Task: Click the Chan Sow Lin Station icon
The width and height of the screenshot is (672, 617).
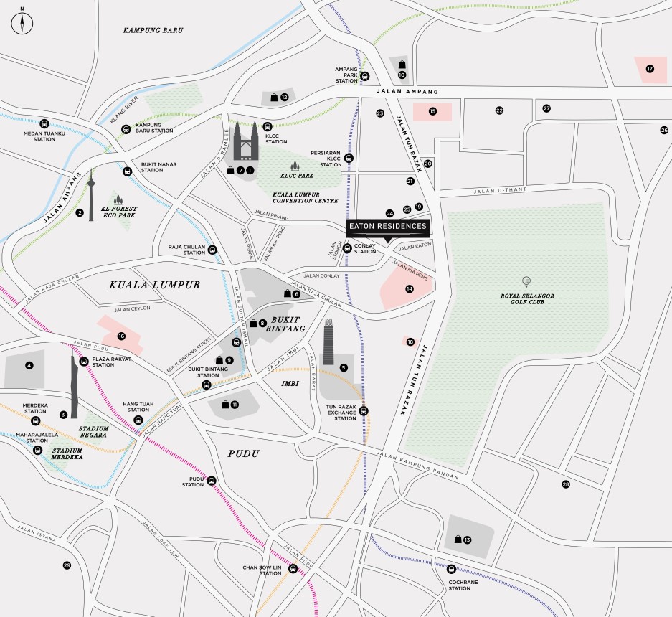Action: pos(293,569)
